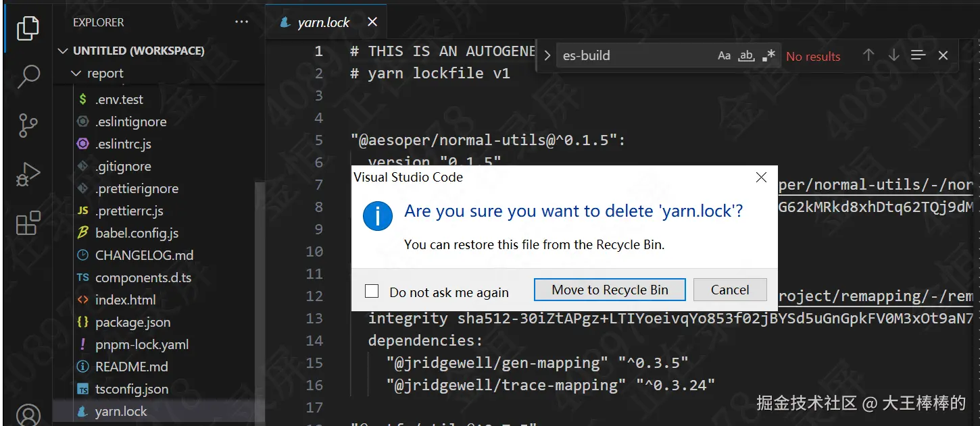Open the Explorer view in activity bar

click(28, 28)
